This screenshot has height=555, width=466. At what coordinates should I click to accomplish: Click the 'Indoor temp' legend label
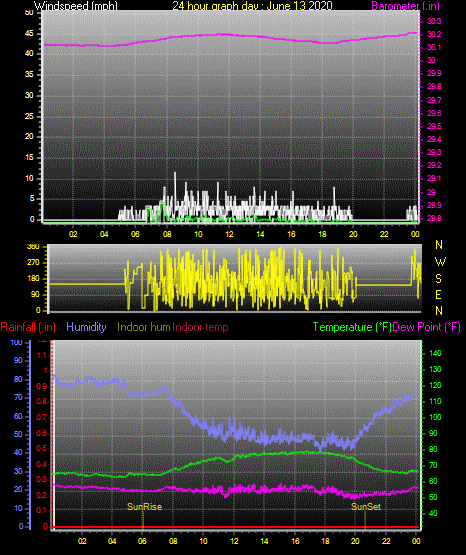point(200,327)
